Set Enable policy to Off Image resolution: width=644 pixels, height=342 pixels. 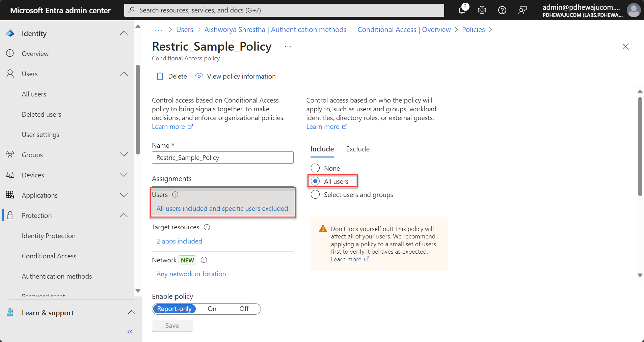244,309
